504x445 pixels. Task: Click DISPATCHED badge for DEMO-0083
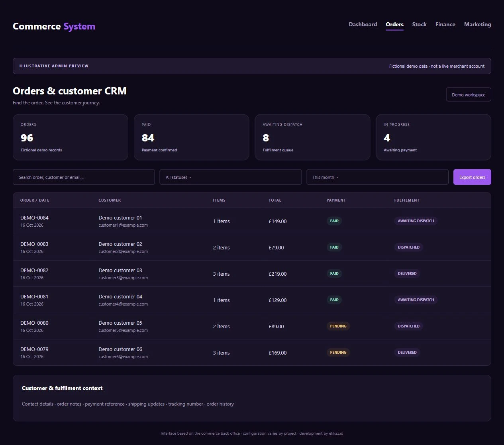409,247
